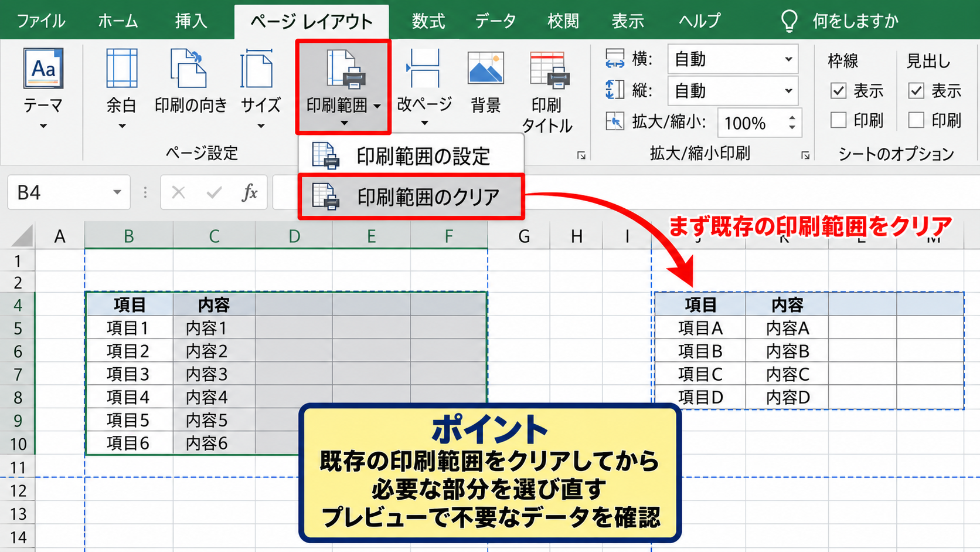Click the 100% scale spinner up arrow
The image size is (980, 552).
tap(792, 117)
